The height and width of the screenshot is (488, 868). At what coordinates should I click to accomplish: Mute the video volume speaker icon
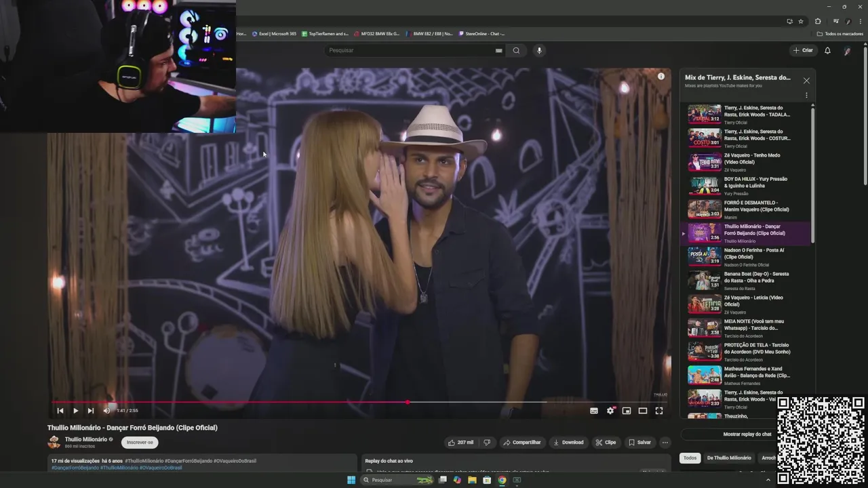click(106, 411)
